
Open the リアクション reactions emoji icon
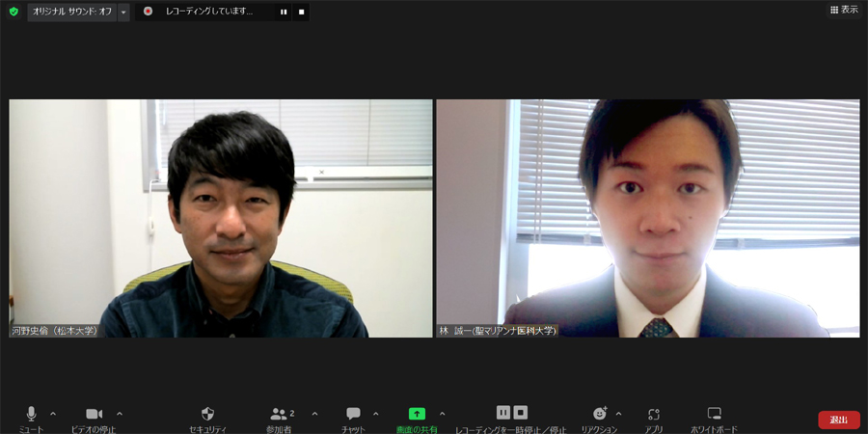(x=599, y=414)
